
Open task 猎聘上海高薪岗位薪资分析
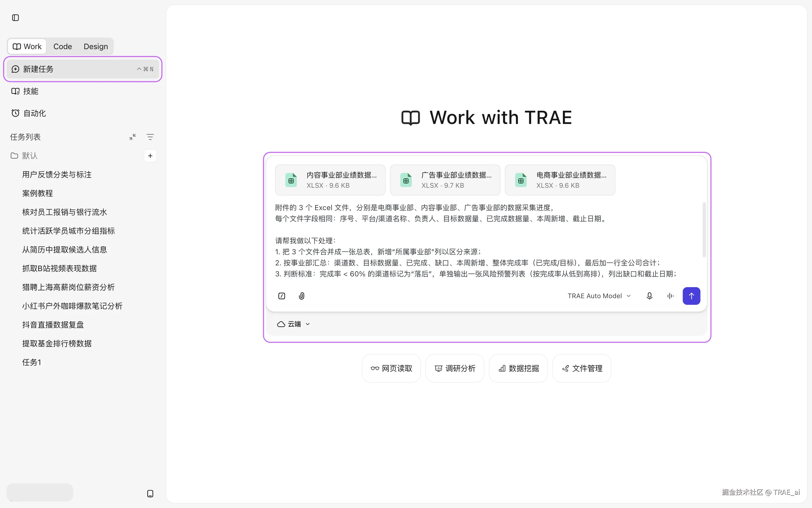tap(68, 287)
